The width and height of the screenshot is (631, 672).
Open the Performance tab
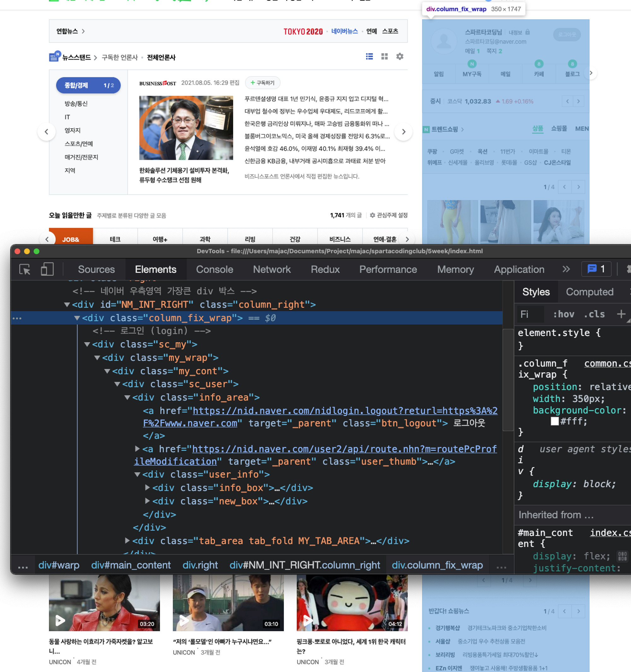pos(388,269)
